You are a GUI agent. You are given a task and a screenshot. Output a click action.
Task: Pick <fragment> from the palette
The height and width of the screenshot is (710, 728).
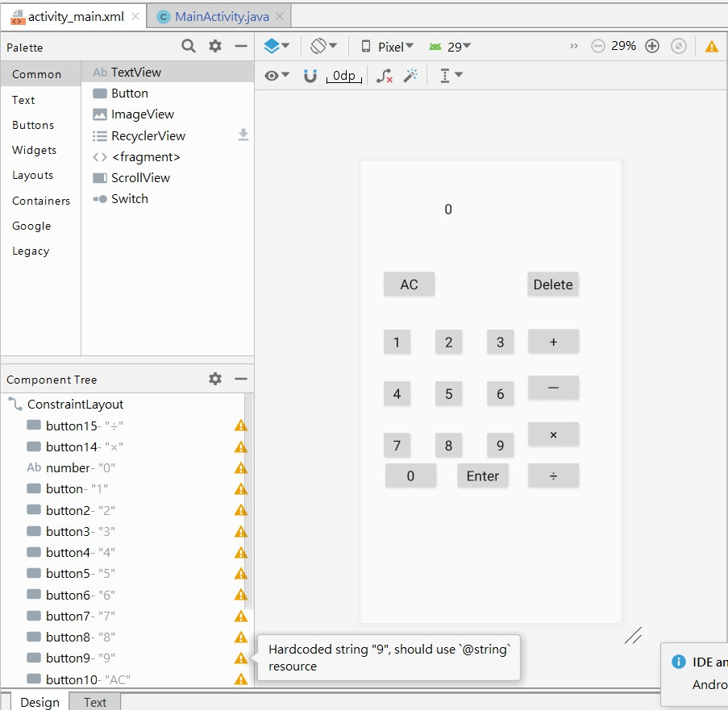(x=168, y=157)
